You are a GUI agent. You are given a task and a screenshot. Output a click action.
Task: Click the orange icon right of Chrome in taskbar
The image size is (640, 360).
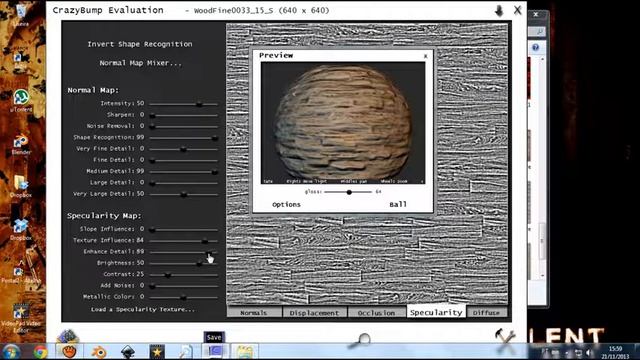click(69, 351)
